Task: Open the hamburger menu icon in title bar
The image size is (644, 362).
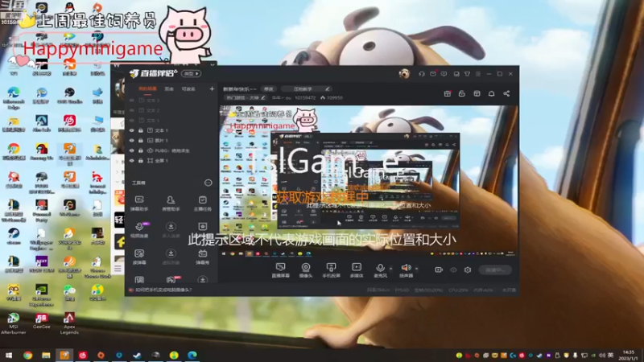Action: (477, 74)
